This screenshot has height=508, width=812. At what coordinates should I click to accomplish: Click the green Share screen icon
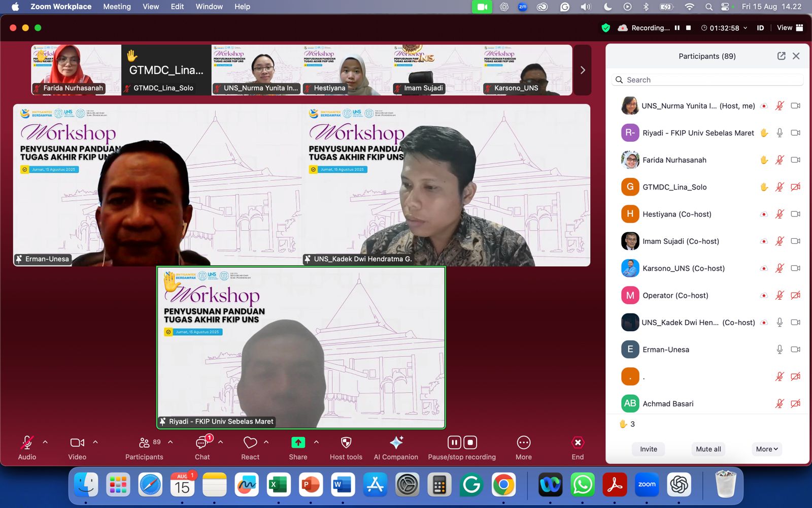click(x=298, y=443)
